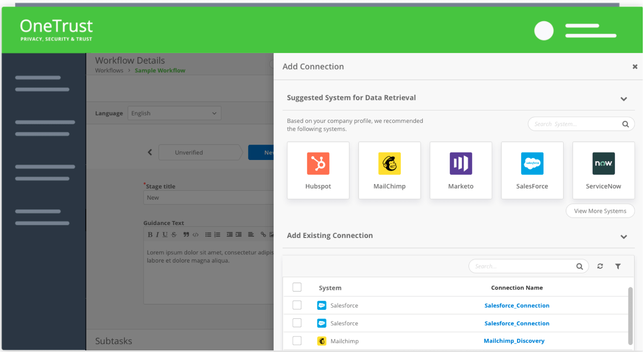Set text alignment in editor
Screen dimensions: 644x352
pos(251,235)
